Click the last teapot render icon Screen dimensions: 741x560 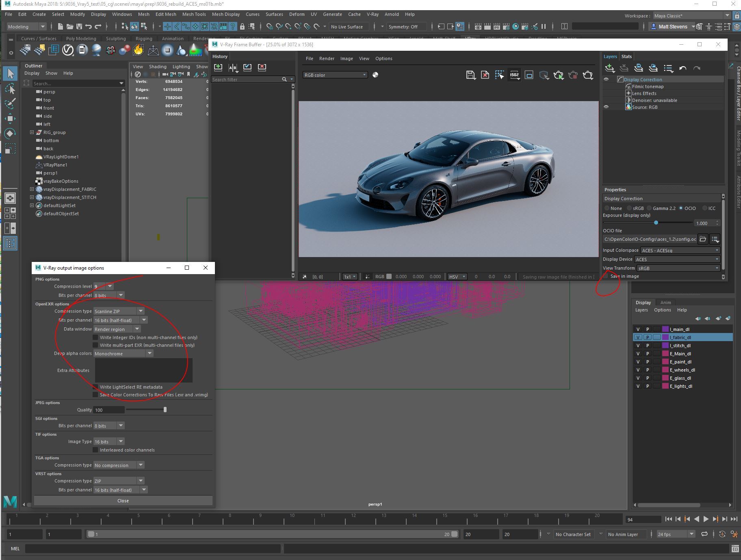(x=588, y=75)
